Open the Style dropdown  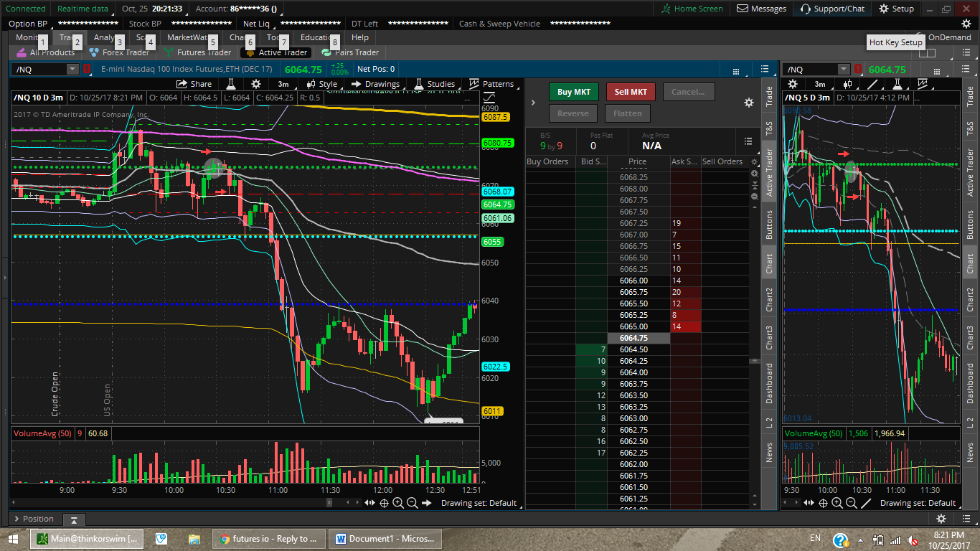click(322, 84)
